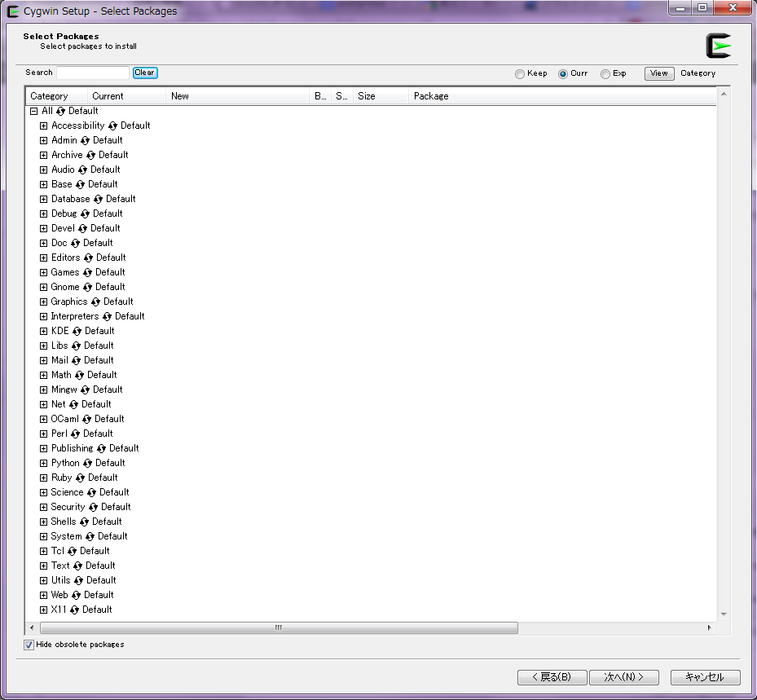
Task: Clear the search with Clear button
Action: click(144, 73)
